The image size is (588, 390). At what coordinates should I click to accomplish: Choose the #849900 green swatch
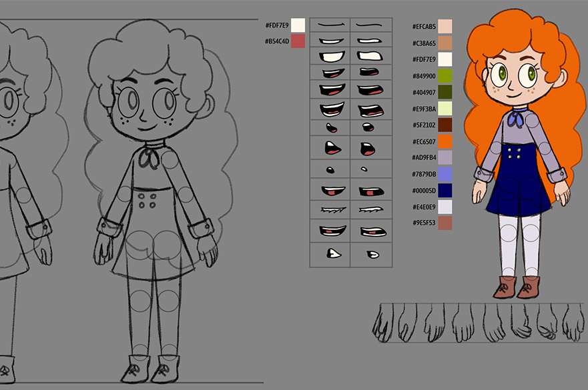point(445,76)
